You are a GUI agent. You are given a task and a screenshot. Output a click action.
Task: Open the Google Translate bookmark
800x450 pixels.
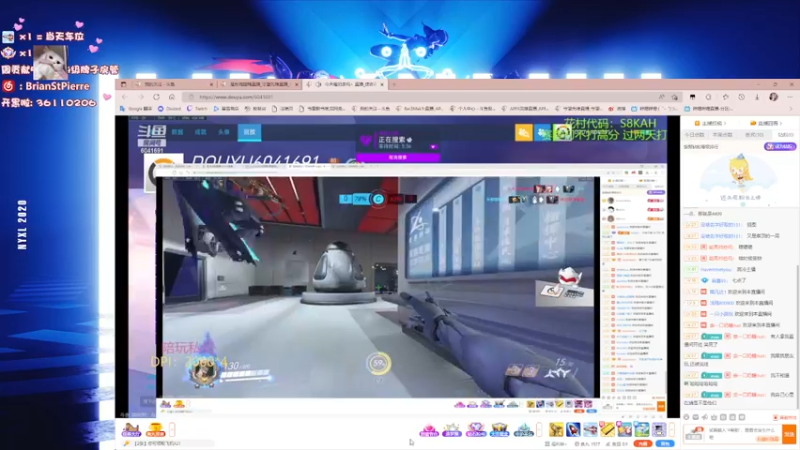[x=136, y=109]
